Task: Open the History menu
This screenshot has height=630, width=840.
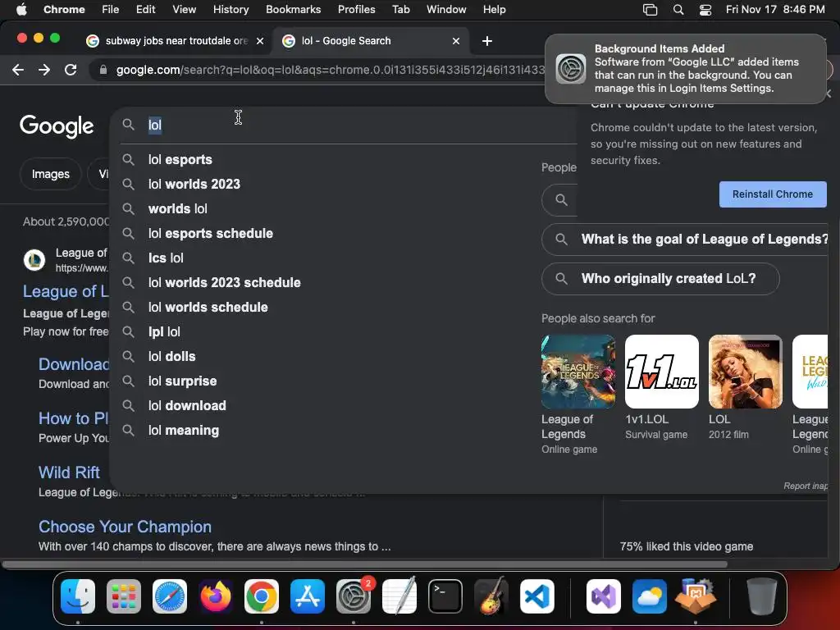Action: click(231, 10)
